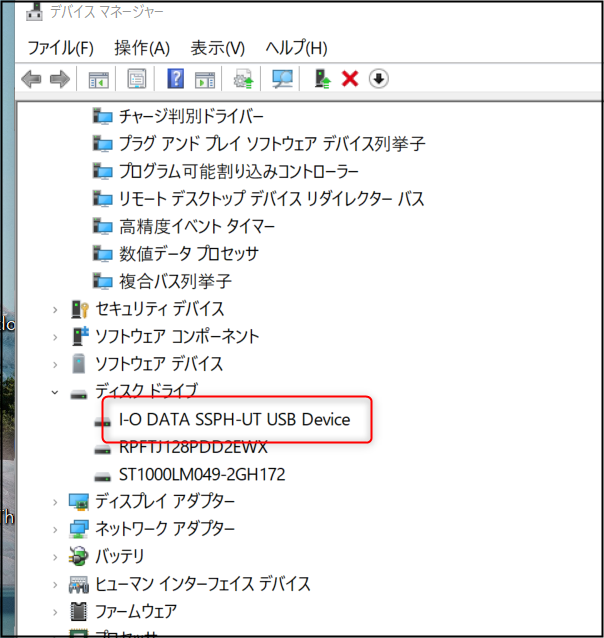Expand the バッテリ node
This screenshot has height=638, width=604.
55,557
